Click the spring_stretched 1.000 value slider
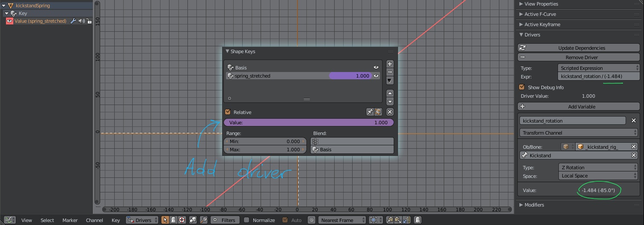Image resolution: width=644 pixels, height=225 pixels. click(x=350, y=76)
